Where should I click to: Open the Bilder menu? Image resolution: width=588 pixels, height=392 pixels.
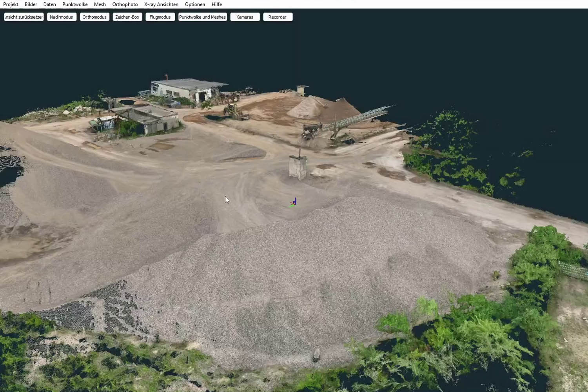pos(31,4)
